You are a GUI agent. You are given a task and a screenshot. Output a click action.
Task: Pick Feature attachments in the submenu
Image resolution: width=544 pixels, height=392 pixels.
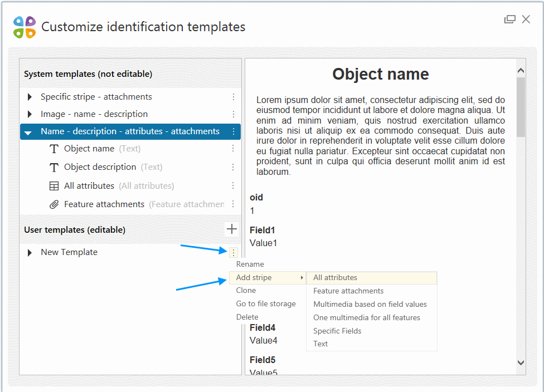pyautogui.click(x=348, y=291)
